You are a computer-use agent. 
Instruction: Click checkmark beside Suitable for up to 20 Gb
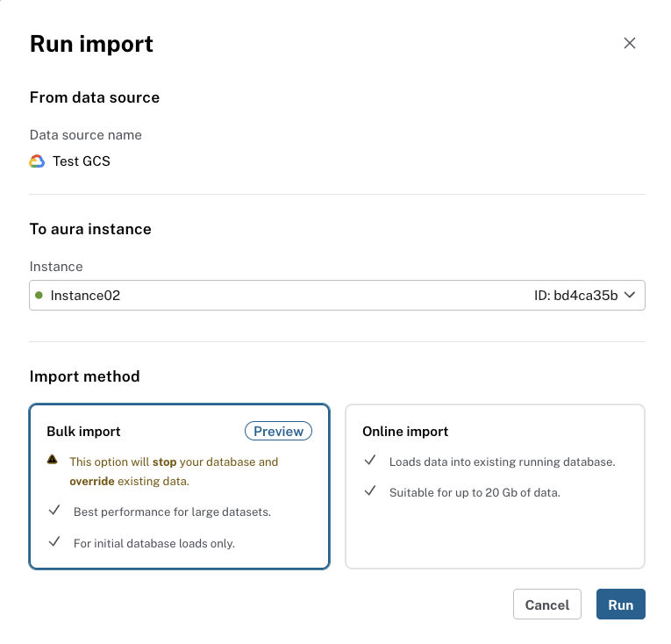pyautogui.click(x=370, y=490)
